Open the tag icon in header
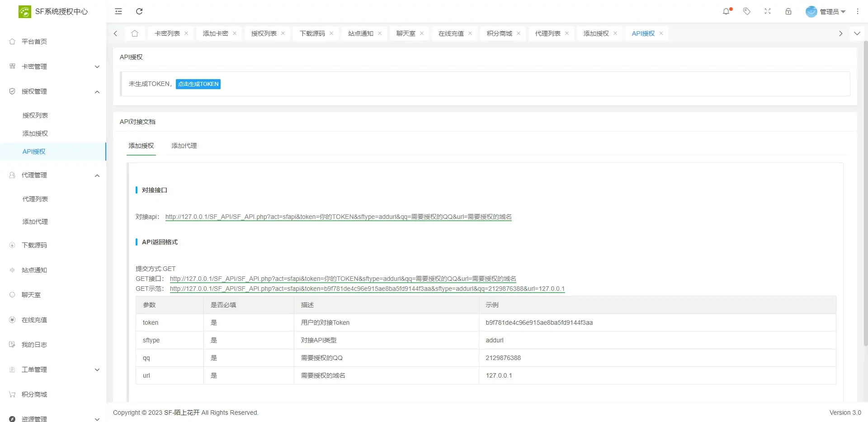Viewport: 868px width, 422px height. point(747,11)
